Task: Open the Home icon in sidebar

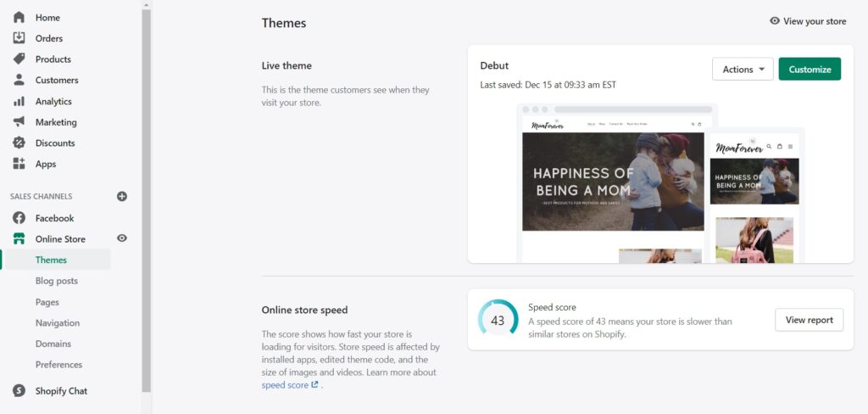Action: click(19, 17)
